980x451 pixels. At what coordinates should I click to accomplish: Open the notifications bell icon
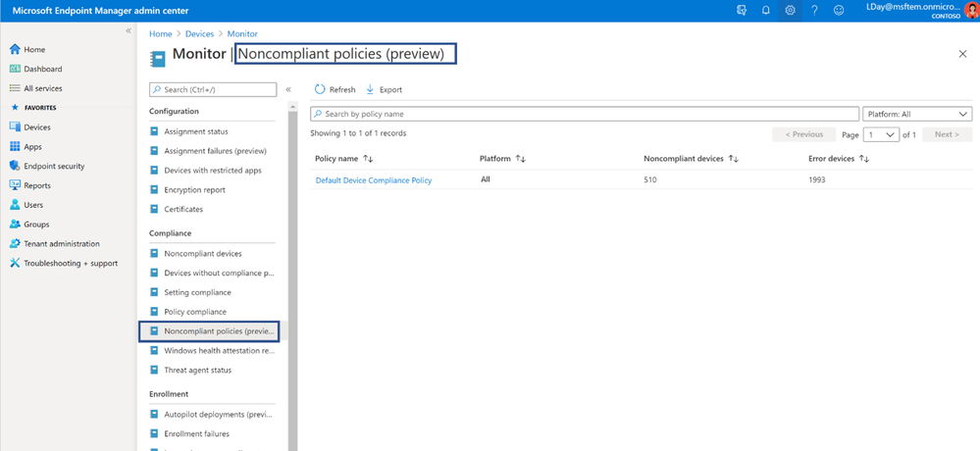[x=765, y=11]
